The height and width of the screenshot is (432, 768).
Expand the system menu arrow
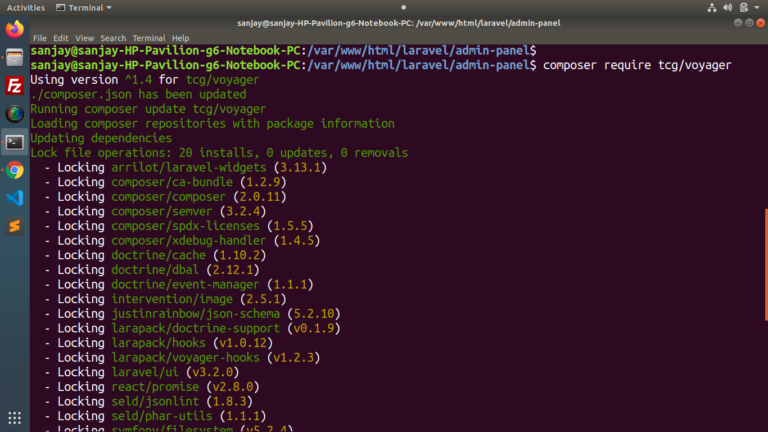pyautogui.click(x=757, y=7)
